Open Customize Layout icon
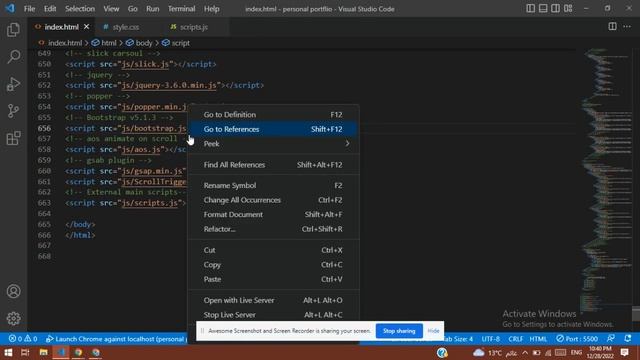Image resolution: width=640 pixels, height=360 pixels. tap(568, 9)
